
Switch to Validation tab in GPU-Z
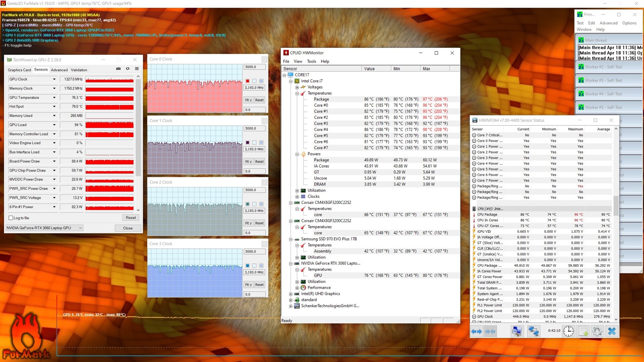pos(79,70)
